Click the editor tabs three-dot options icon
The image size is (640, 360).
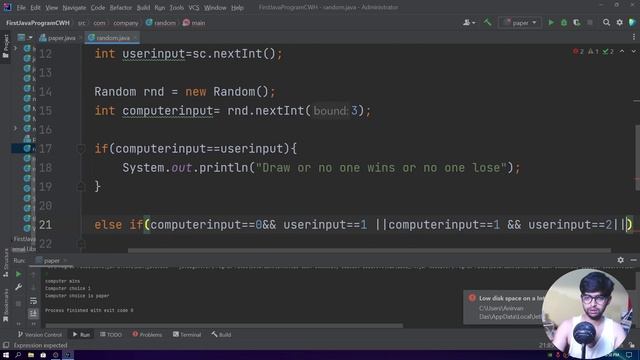[633, 37]
